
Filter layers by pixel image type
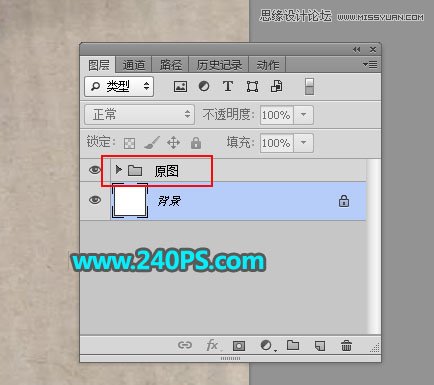click(x=180, y=87)
